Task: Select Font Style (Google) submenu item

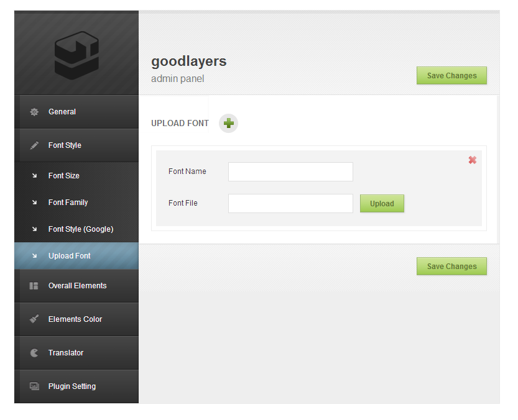Action: click(x=76, y=229)
